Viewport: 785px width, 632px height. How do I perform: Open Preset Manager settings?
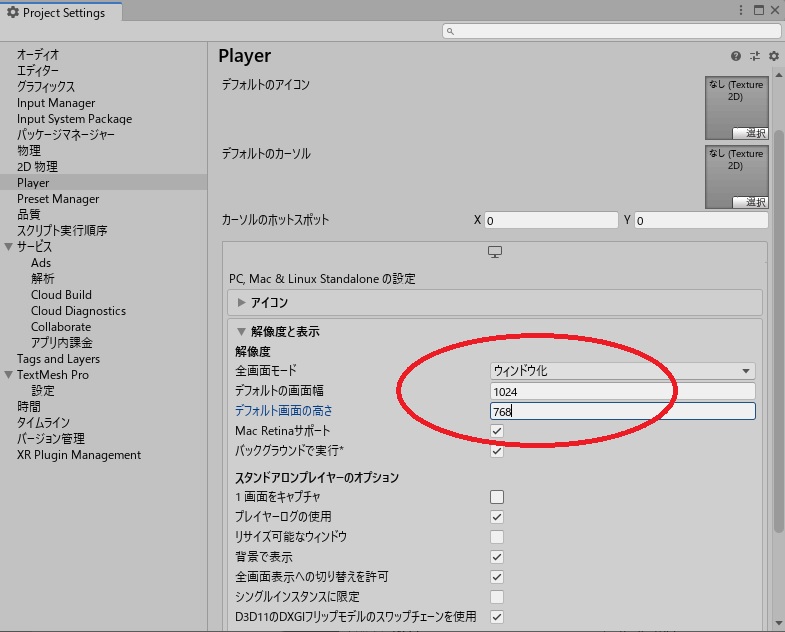point(58,199)
